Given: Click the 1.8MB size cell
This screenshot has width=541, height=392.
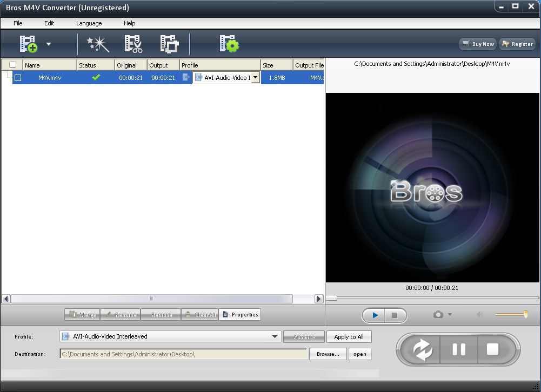Looking at the screenshot, I should pos(277,78).
